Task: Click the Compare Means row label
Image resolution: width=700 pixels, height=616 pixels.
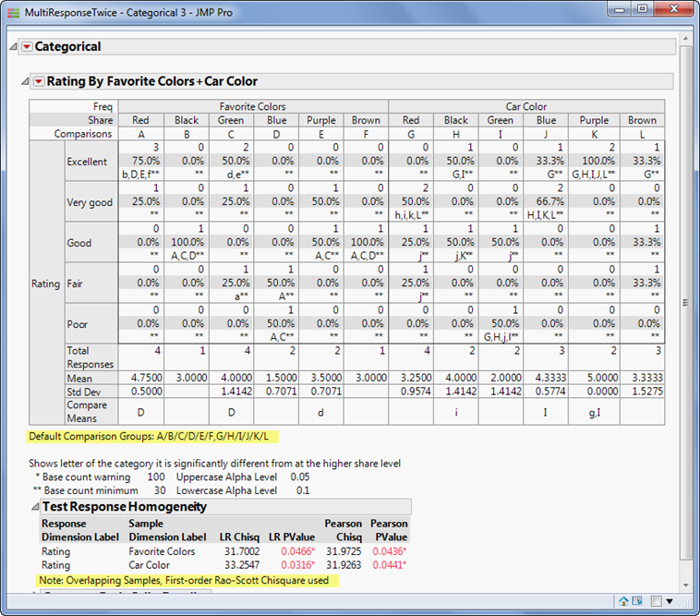Action: 87,412
